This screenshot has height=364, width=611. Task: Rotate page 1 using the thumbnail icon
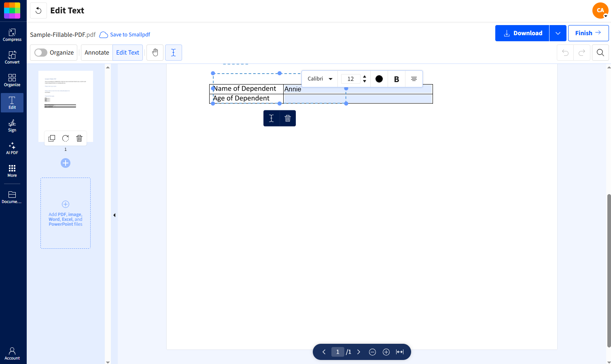pos(65,138)
